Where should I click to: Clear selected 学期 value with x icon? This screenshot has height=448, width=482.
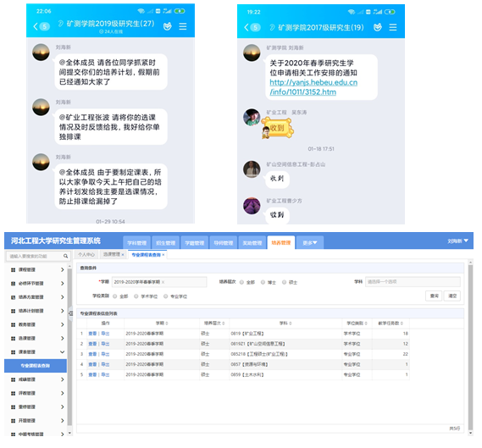[x=163, y=282]
